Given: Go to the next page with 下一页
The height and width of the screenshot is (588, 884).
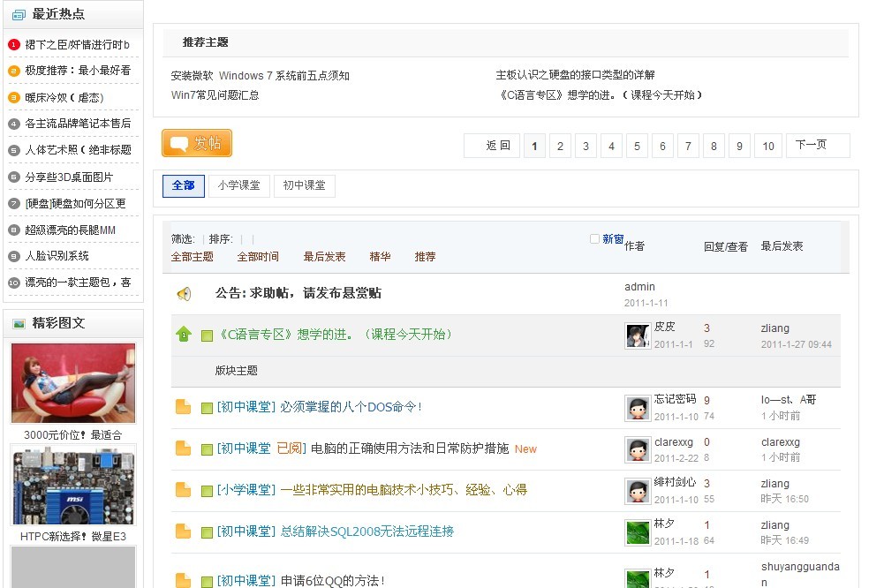Looking at the screenshot, I should point(818,146).
